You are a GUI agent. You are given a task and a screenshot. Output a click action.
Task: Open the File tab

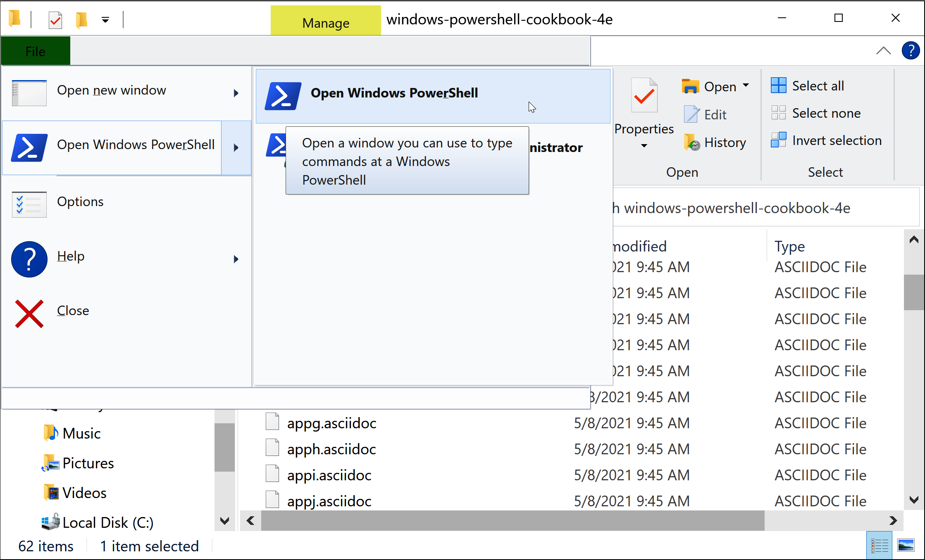(x=36, y=51)
